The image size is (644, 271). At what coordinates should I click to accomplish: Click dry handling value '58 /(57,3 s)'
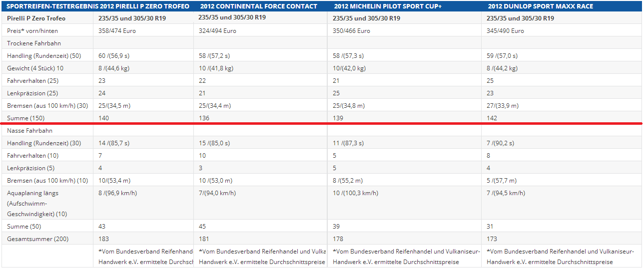(x=348, y=56)
